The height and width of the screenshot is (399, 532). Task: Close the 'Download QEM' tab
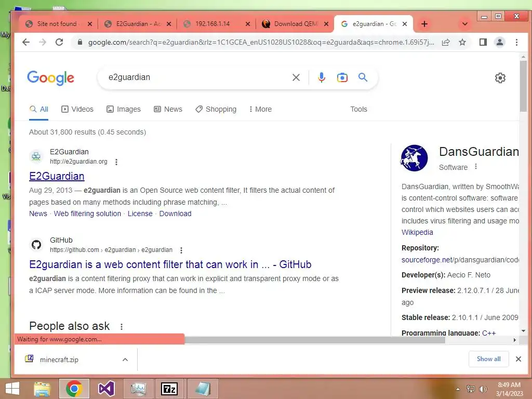tap(326, 24)
